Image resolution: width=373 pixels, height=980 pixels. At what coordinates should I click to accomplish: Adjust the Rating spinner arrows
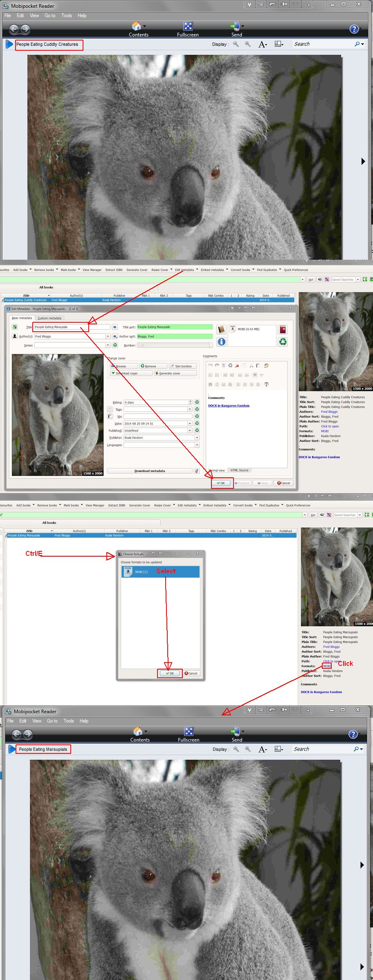pyautogui.click(x=191, y=402)
